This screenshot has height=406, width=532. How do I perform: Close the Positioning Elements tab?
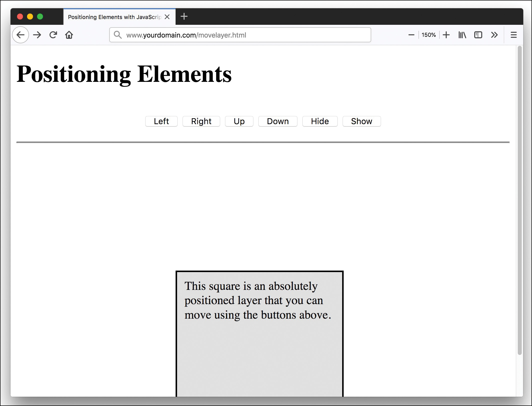pyautogui.click(x=167, y=17)
